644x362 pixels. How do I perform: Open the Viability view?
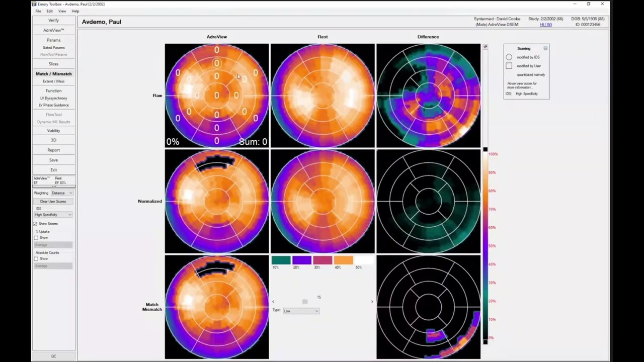tap(54, 131)
